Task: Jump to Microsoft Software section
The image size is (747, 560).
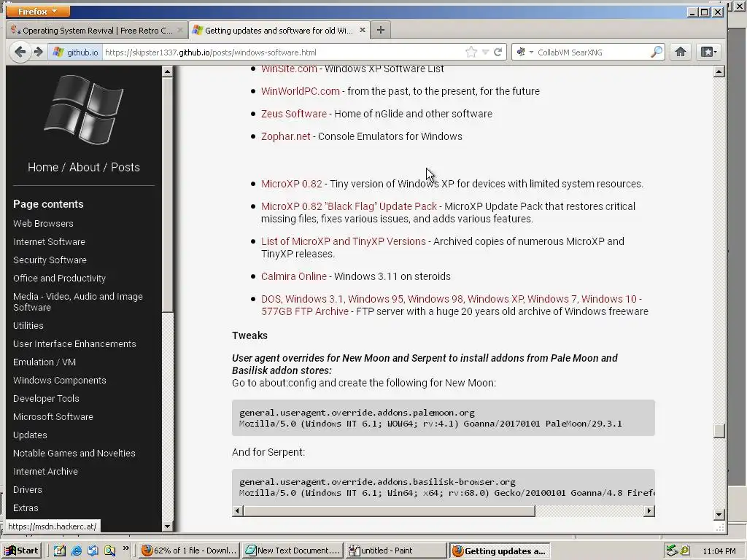Action: (x=53, y=416)
